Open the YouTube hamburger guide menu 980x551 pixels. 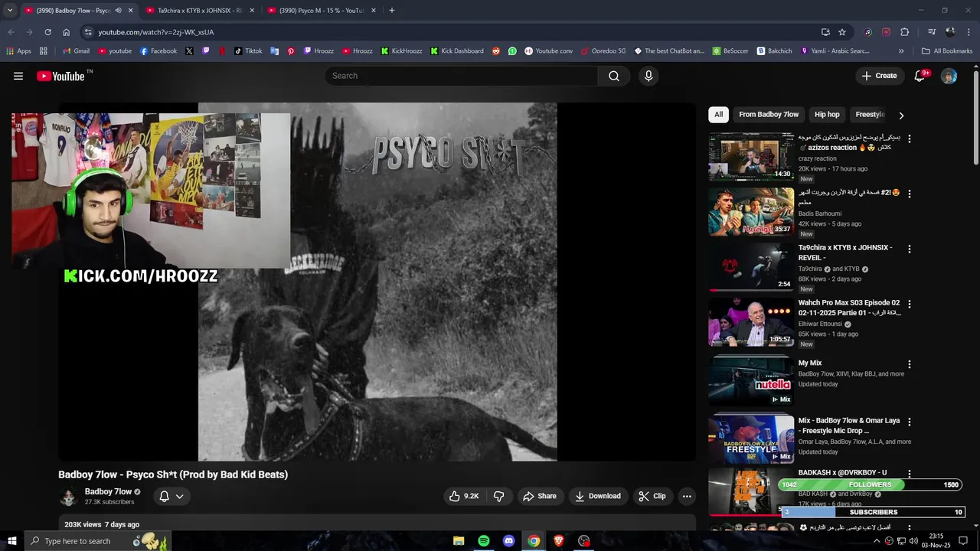[x=18, y=76]
